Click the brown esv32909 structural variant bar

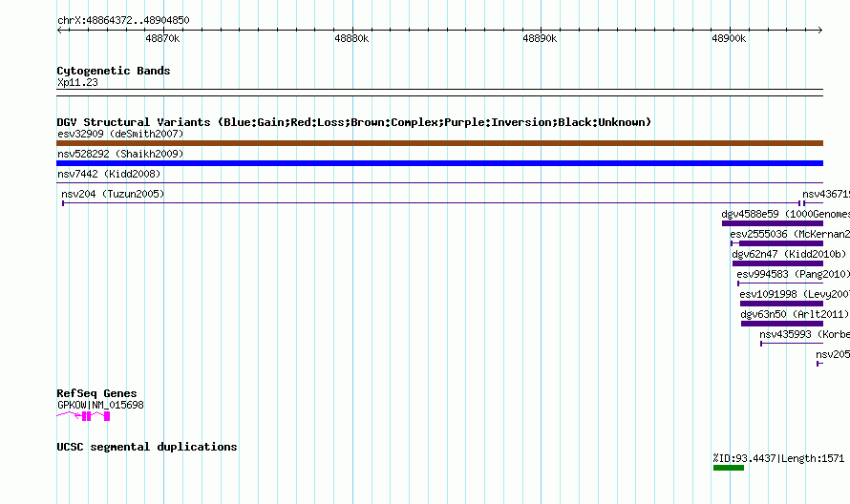click(439, 143)
